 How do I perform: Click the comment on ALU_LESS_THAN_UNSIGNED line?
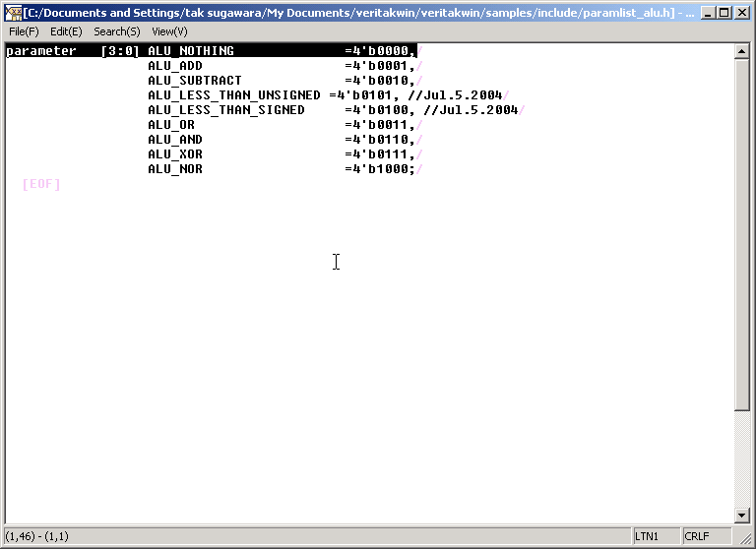(x=455, y=95)
